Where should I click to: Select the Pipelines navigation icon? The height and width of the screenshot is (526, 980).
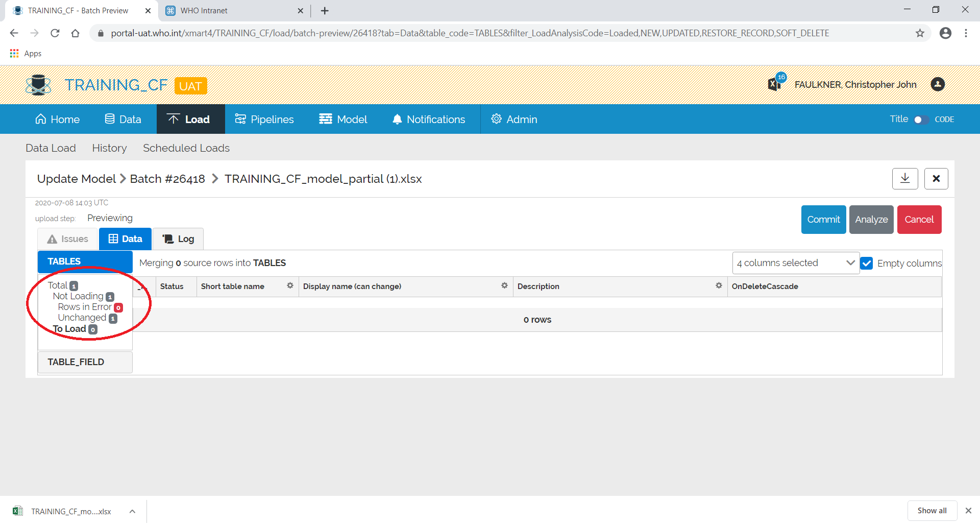(241, 119)
